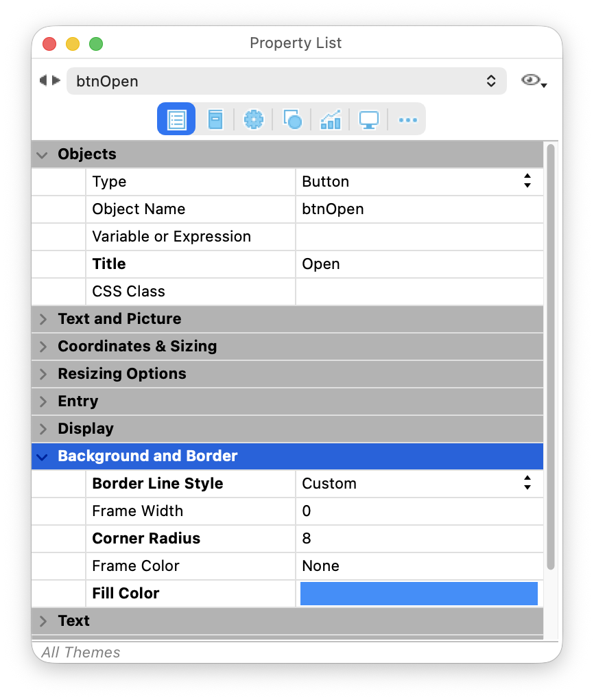
Task: Go to next object with right arrow
Action: click(x=56, y=80)
